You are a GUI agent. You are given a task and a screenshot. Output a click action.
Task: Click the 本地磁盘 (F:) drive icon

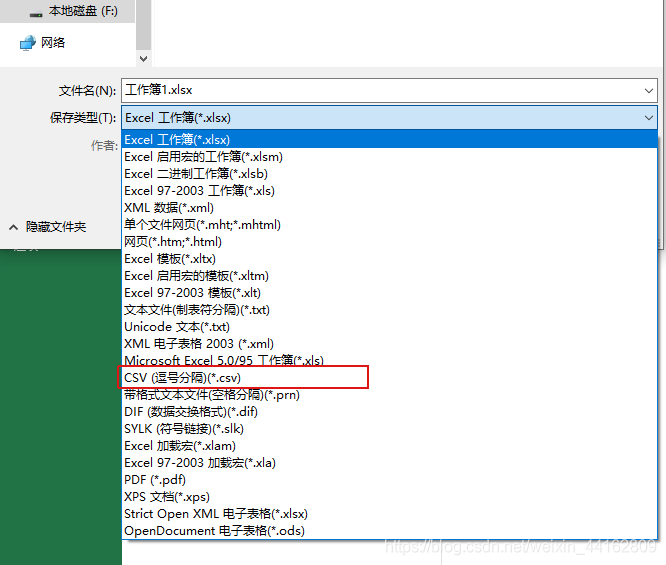(x=36, y=14)
